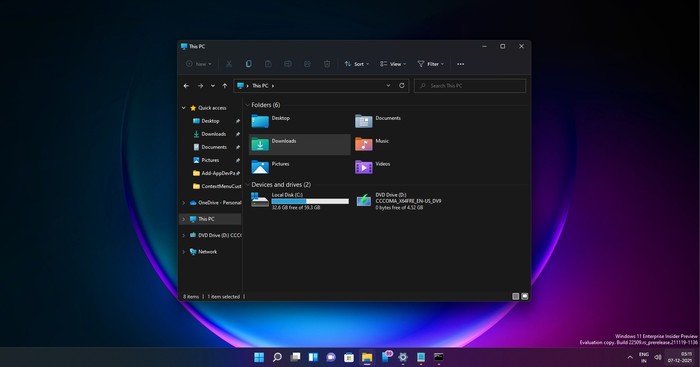
Task: Open the See more three-dots menu
Action: pyautogui.click(x=460, y=64)
